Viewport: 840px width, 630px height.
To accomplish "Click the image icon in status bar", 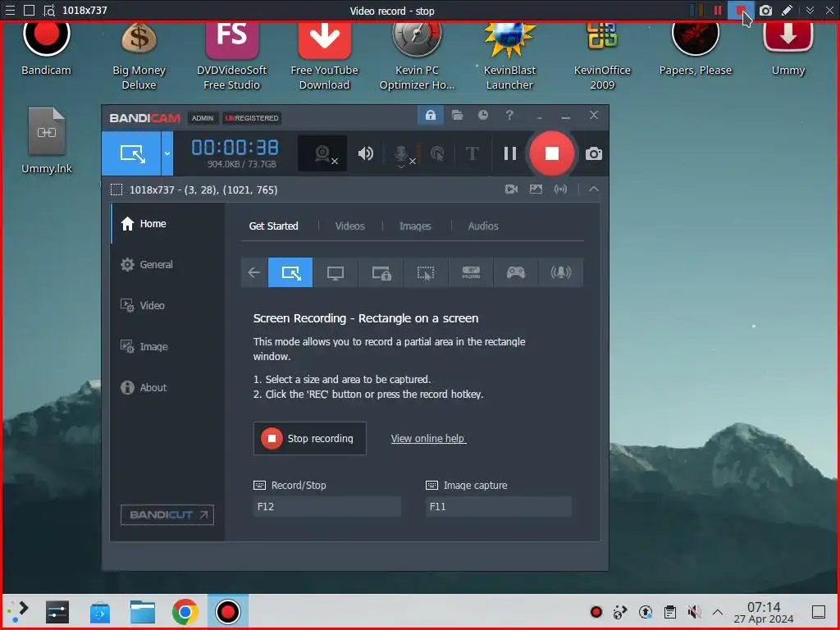I will pos(536,189).
